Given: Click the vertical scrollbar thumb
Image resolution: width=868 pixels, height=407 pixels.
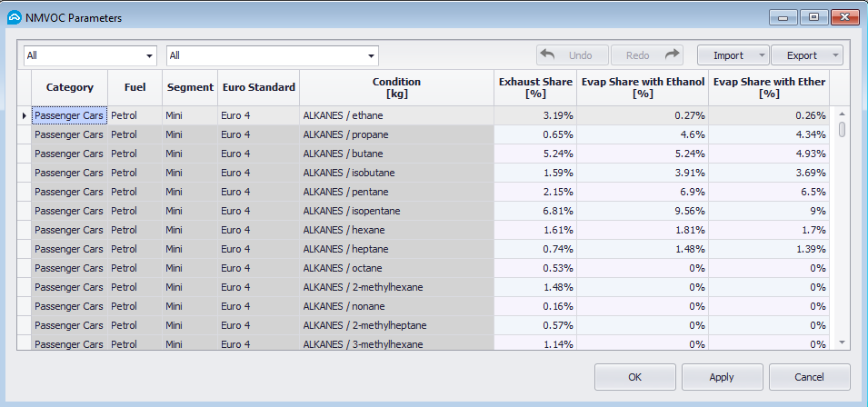Looking at the screenshot, I should coord(842,129).
